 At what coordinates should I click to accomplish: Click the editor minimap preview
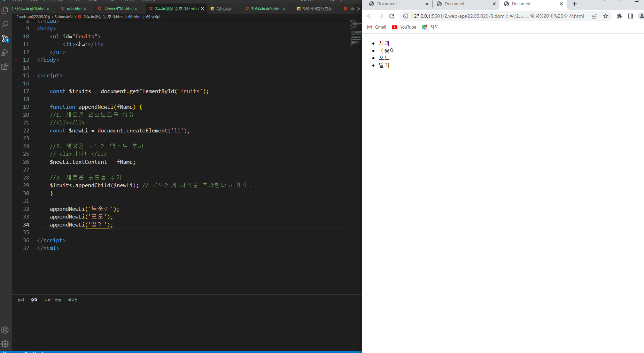tap(355, 33)
